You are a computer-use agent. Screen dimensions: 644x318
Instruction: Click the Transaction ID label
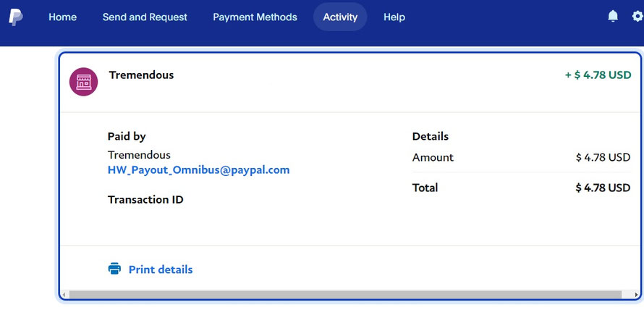[145, 199]
